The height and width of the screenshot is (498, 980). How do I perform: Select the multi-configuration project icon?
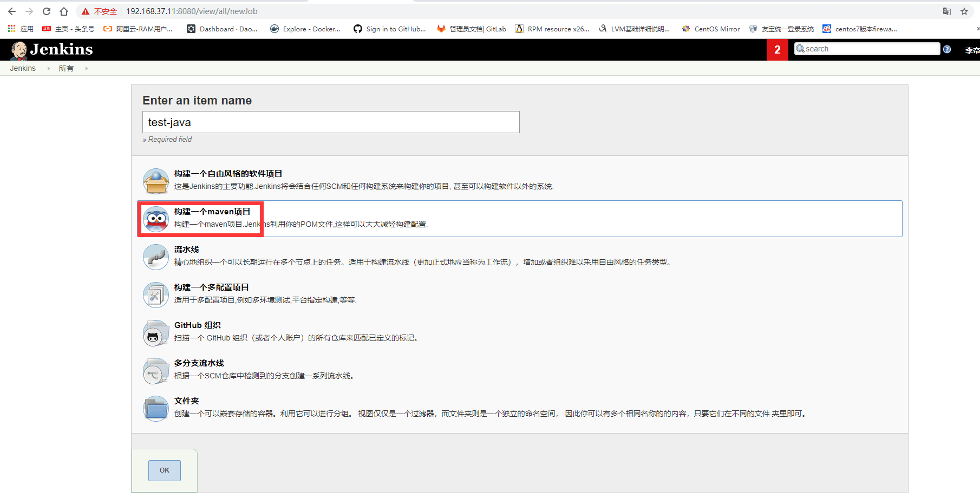pos(156,294)
